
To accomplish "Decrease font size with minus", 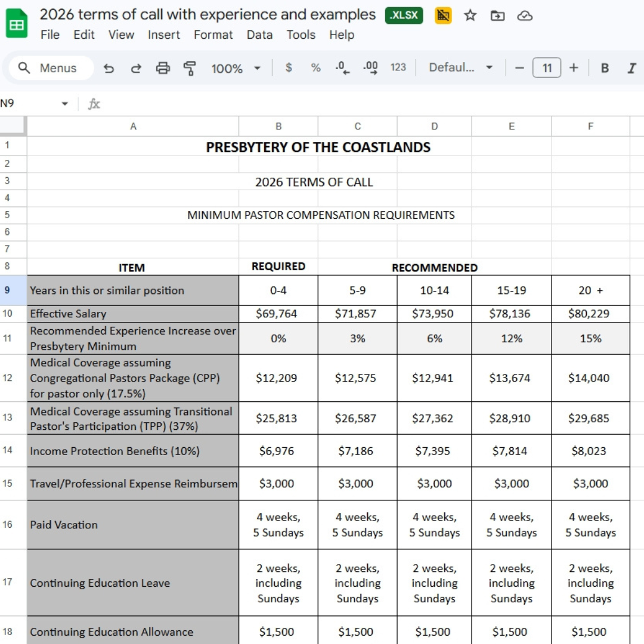I will point(519,68).
